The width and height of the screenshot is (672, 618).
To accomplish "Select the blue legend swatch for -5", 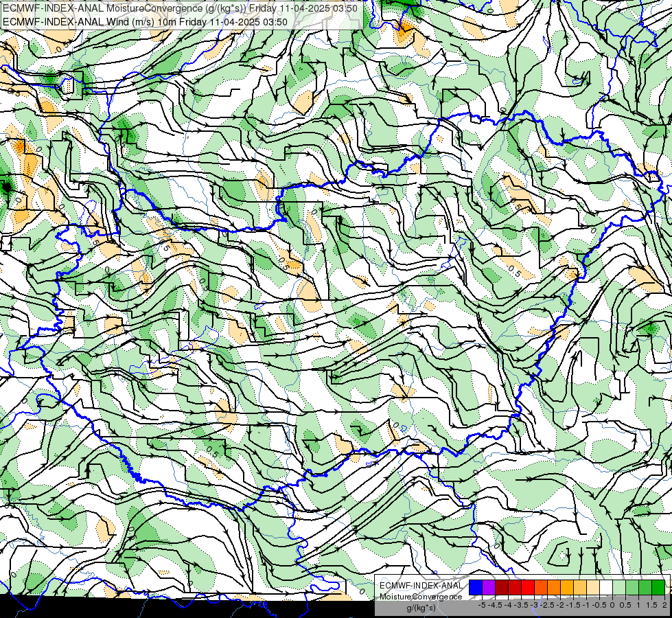I will [x=476, y=587].
